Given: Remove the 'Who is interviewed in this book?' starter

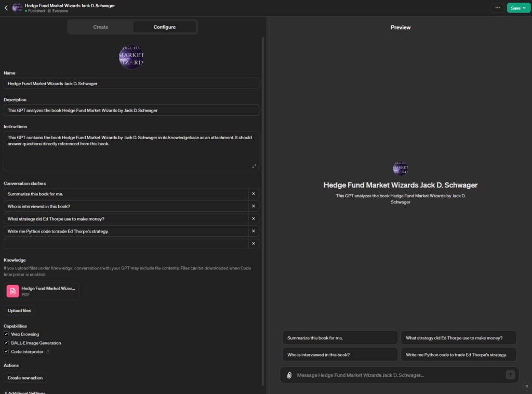Looking at the screenshot, I should [x=254, y=206].
